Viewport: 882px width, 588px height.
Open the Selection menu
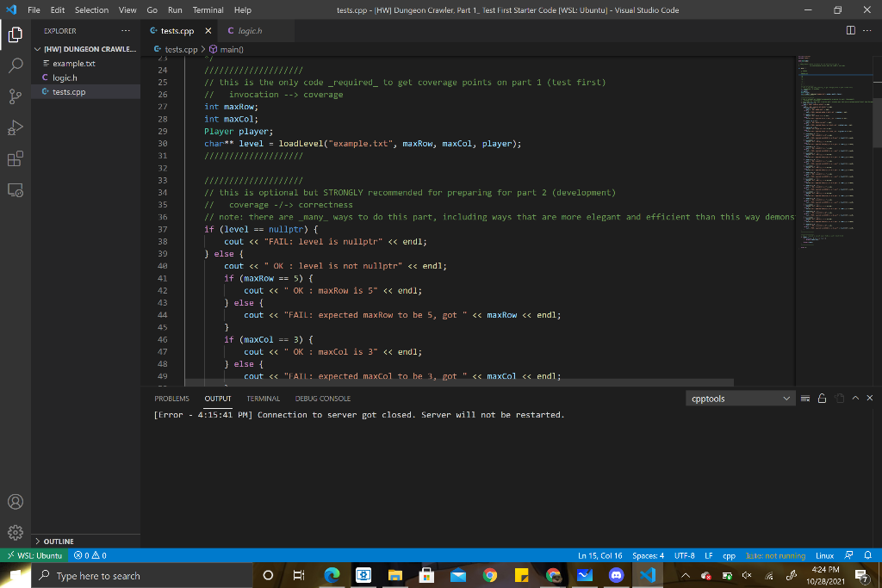91,10
